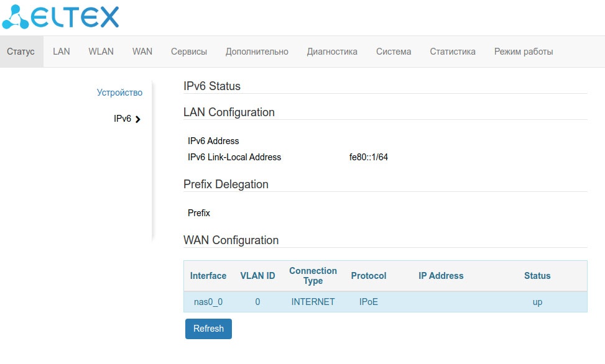Viewport: 605px width, 364px height.
Task: Open the Режим работы tab
Action: (x=524, y=52)
